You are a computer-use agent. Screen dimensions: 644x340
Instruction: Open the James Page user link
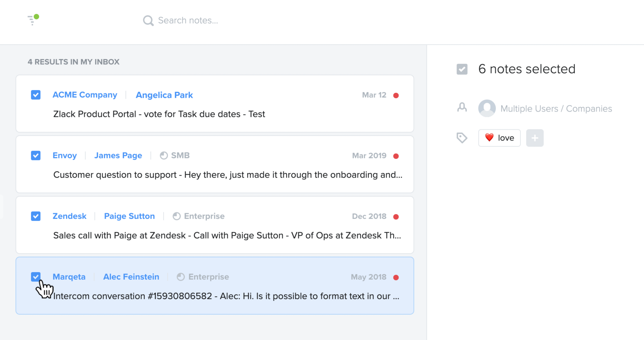click(118, 155)
